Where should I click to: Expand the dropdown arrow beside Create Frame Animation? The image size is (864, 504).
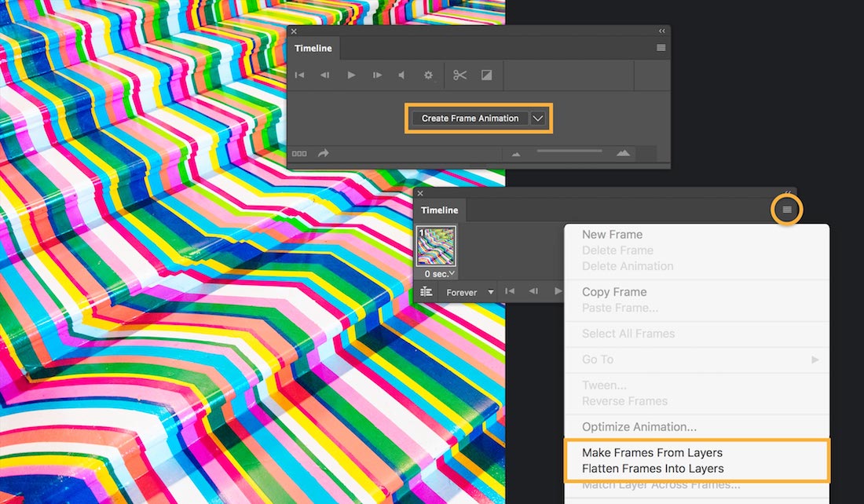tap(538, 118)
